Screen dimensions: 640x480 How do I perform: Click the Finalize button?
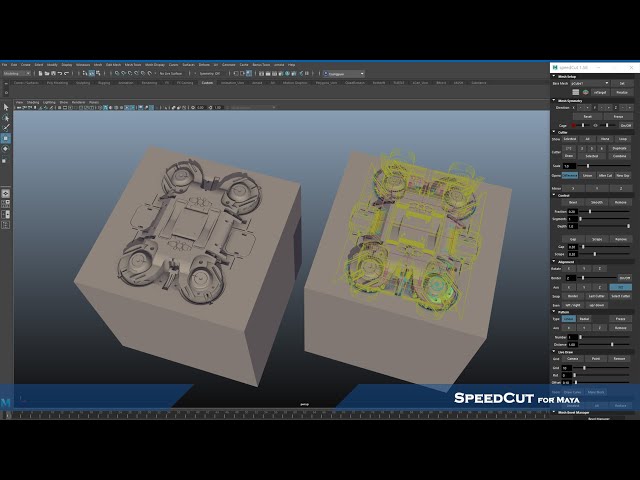[x=622, y=92]
